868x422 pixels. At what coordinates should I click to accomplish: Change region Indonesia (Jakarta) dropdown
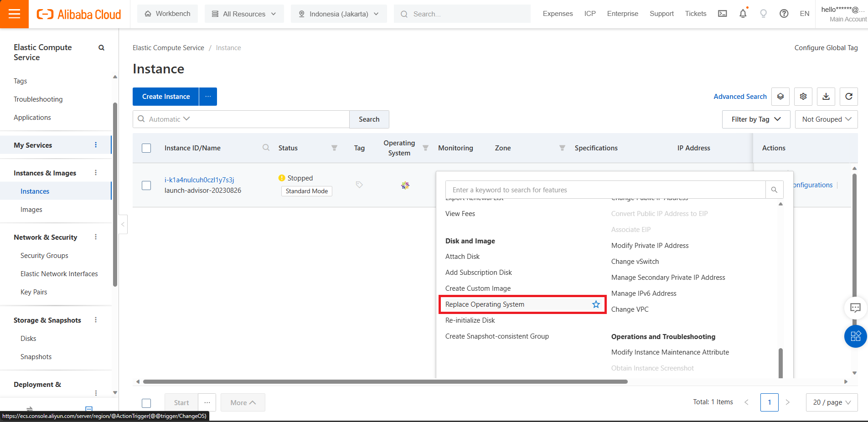339,14
